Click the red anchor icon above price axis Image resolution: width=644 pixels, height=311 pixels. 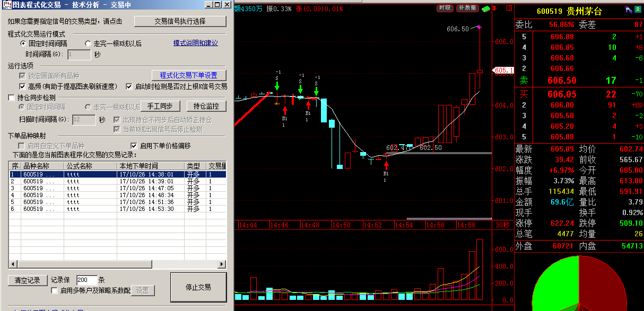pyautogui.click(x=494, y=8)
